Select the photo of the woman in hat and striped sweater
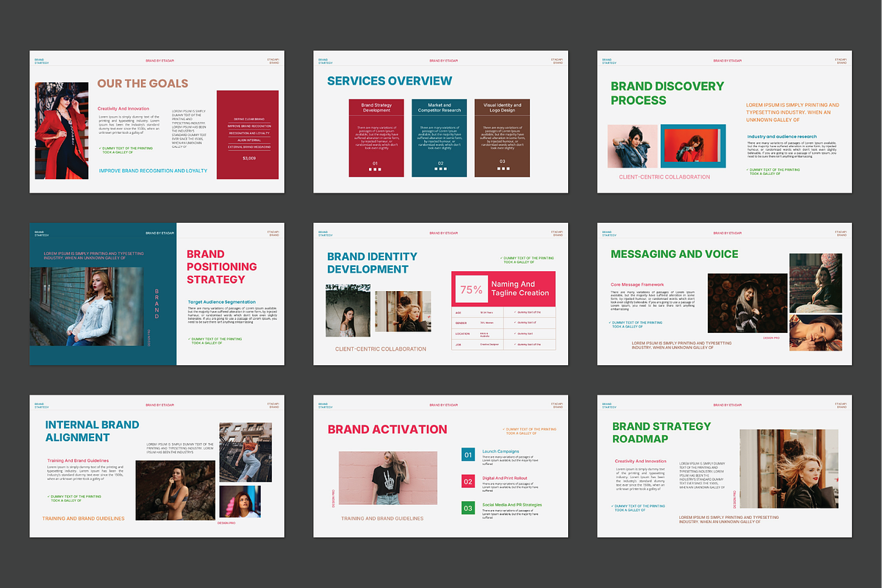Viewport: 882px width, 588px height. click(x=747, y=303)
